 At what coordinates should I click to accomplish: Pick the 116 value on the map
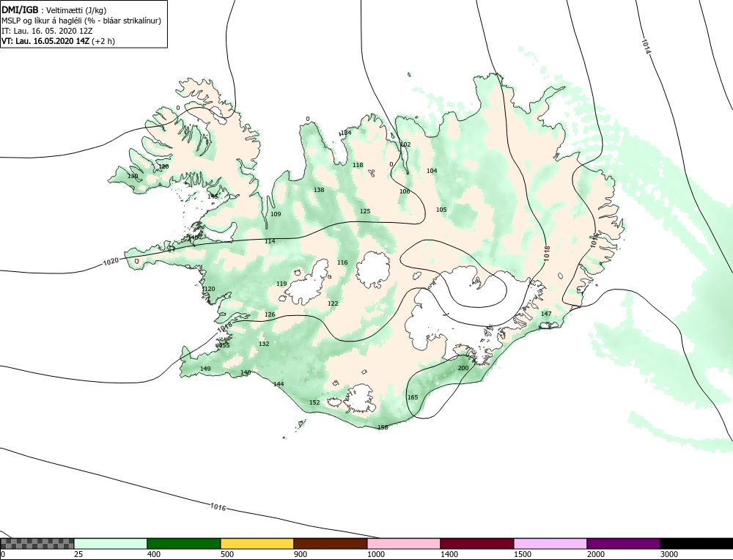coord(342,262)
